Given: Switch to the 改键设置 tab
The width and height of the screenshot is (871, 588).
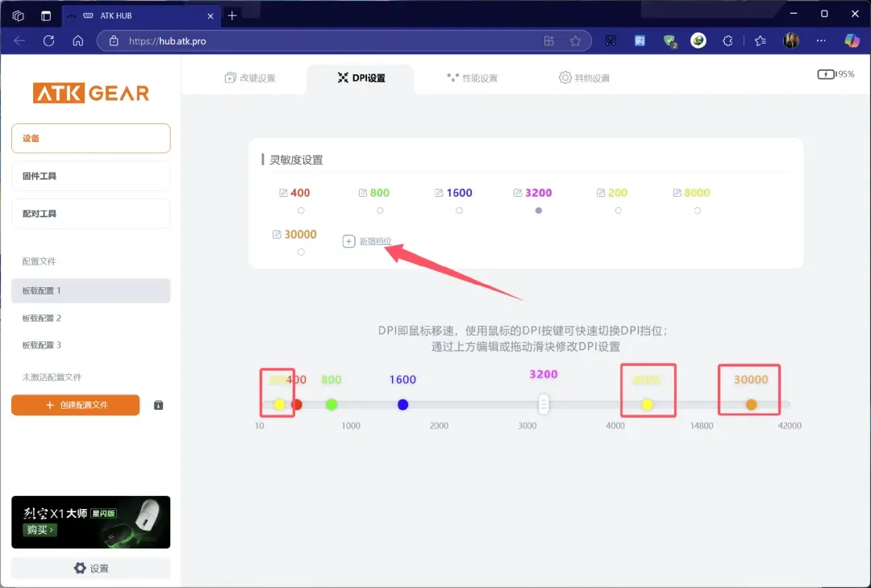Looking at the screenshot, I should tap(250, 78).
